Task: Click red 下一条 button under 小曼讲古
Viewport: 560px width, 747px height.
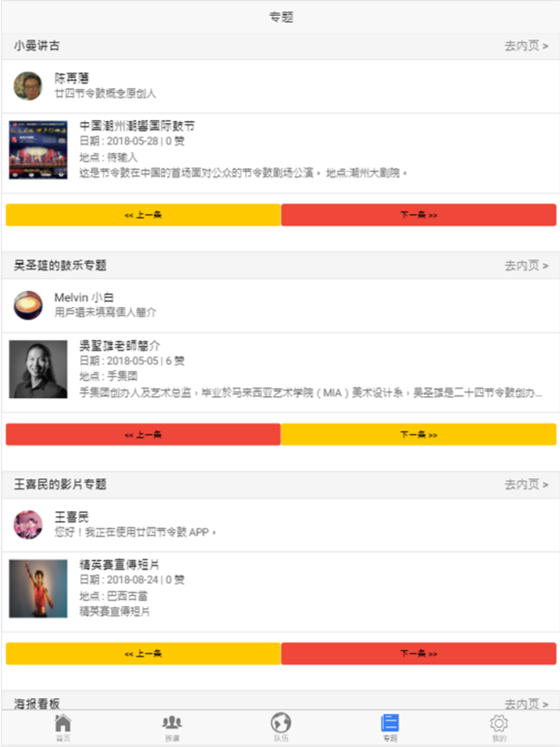Action: point(418,214)
